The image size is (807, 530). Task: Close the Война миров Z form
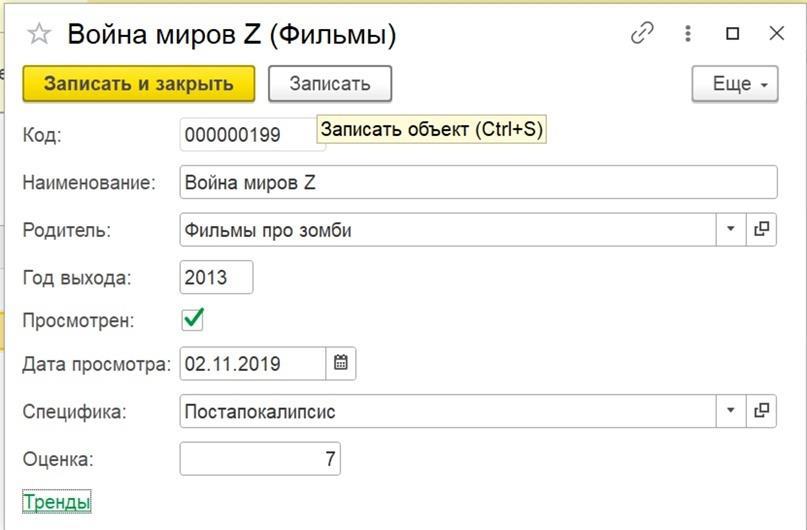(776, 33)
